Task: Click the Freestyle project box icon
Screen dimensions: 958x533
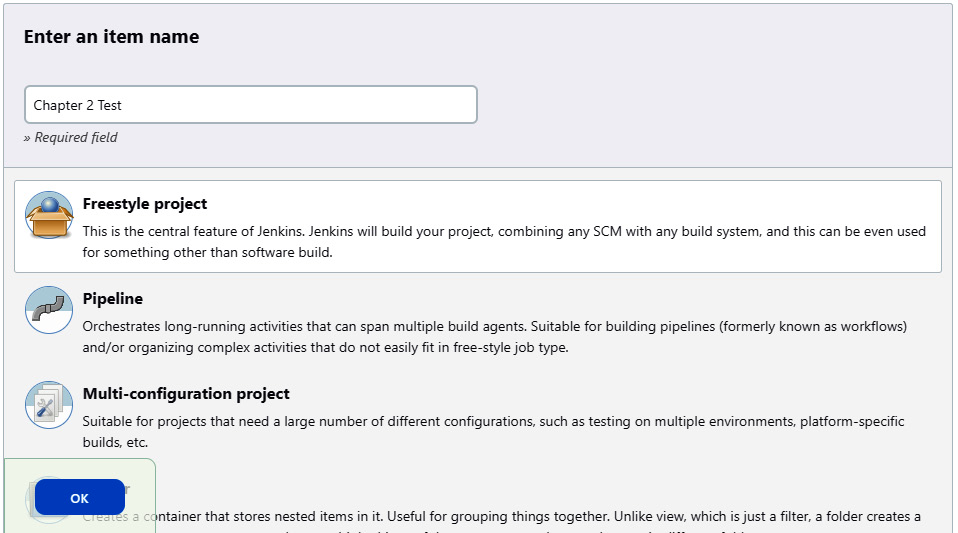Action: pos(49,215)
